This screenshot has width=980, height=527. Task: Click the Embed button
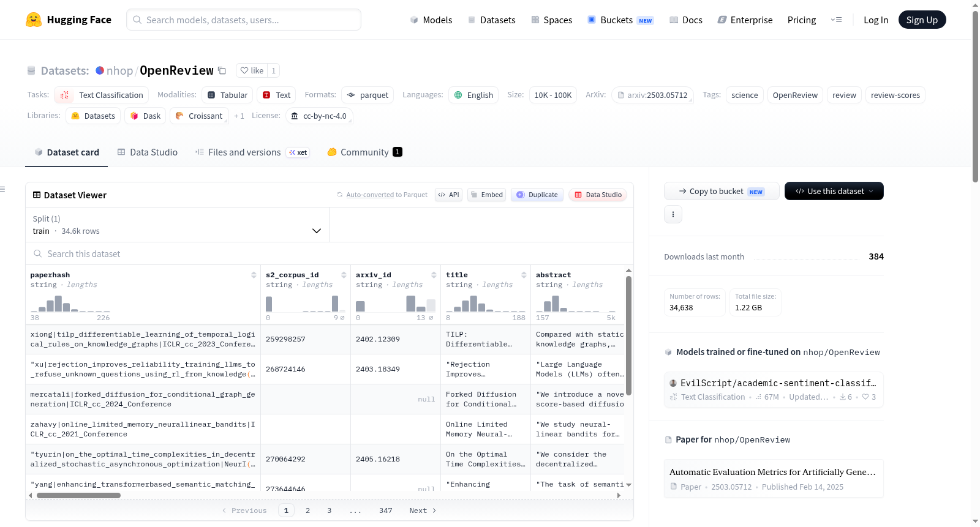click(x=486, y=195)
